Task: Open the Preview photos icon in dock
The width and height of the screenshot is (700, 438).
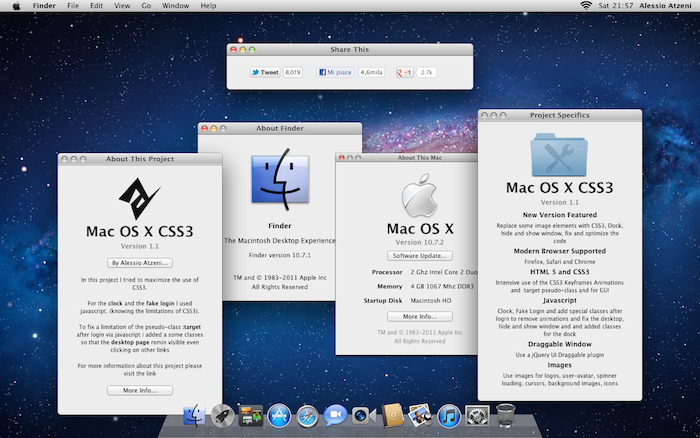Action: (x=420, y=416)
